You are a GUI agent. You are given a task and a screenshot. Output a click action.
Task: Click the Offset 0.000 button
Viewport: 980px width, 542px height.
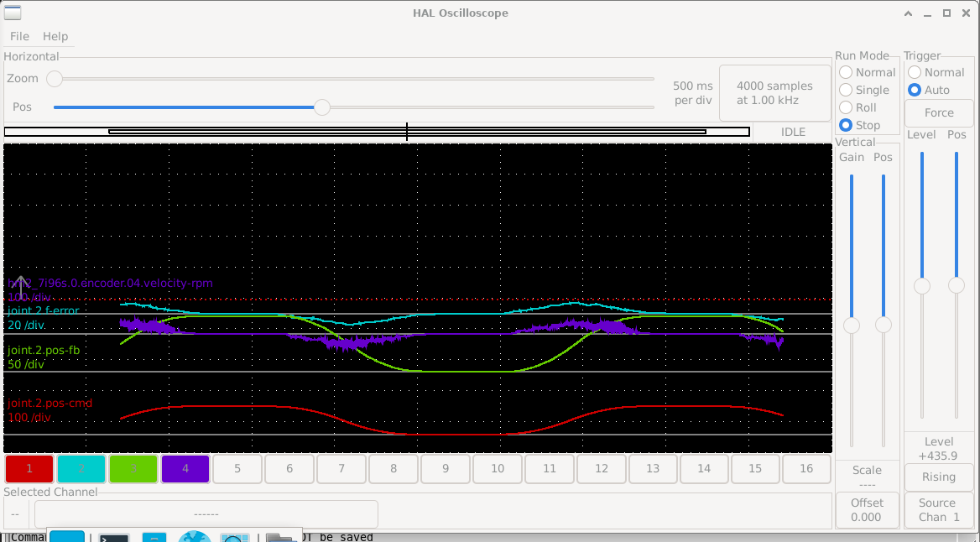tap(867, 509)
